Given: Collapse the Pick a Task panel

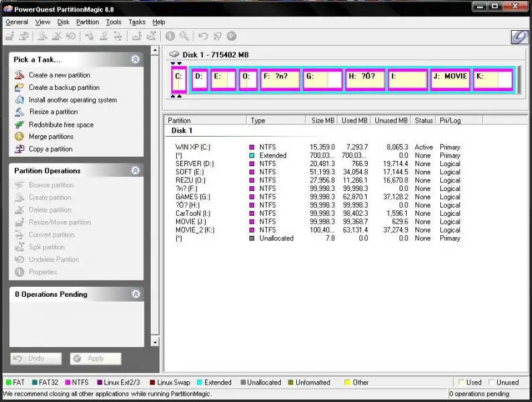Looking at the screenshot, I should click(x=135, y=60).
